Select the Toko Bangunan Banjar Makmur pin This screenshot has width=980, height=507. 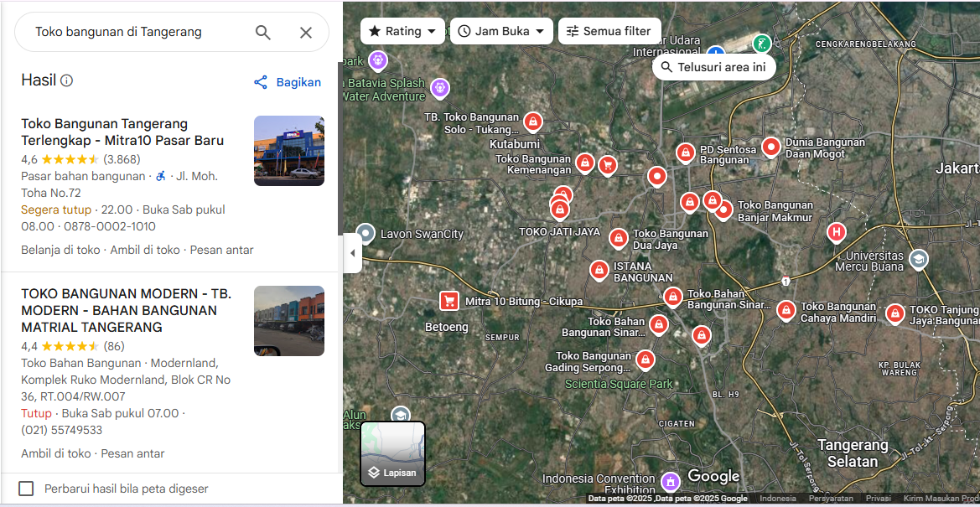click(723, 210)
